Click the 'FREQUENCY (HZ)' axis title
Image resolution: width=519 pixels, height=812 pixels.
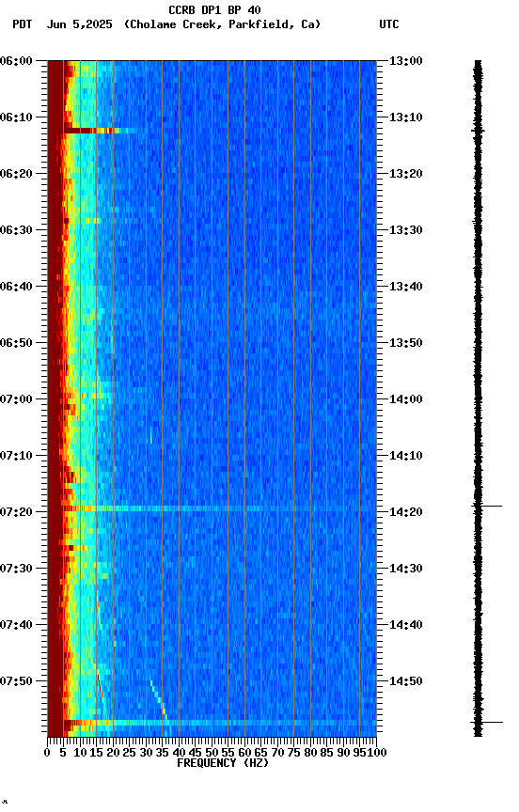[x=223, y=763]
